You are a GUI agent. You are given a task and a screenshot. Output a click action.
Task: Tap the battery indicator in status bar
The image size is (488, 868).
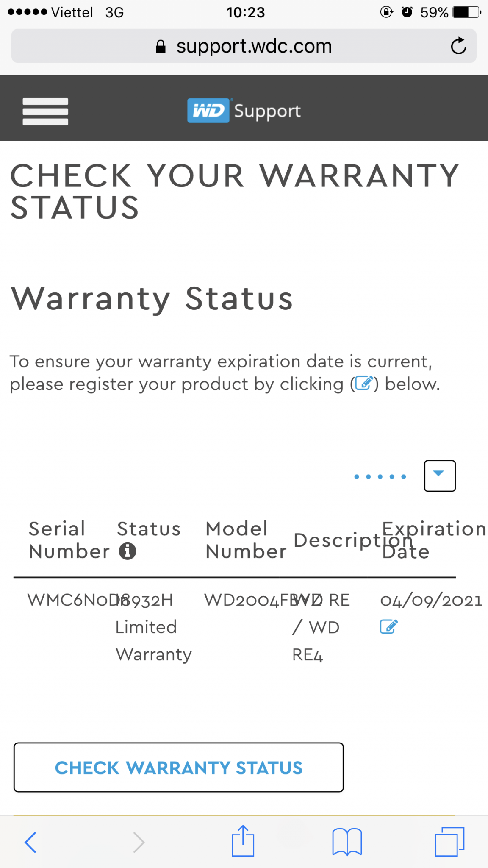[467, 12]
